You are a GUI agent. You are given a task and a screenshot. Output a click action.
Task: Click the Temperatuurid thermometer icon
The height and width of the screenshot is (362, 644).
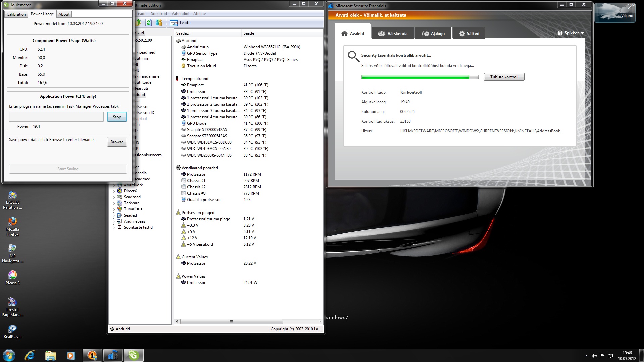pos(178,79)
